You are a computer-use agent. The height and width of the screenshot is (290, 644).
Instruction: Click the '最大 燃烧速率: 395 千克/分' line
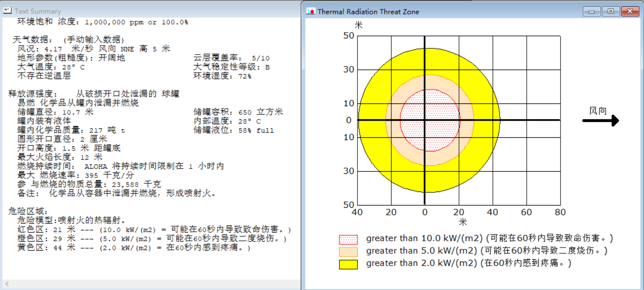(x=76, y=175)
